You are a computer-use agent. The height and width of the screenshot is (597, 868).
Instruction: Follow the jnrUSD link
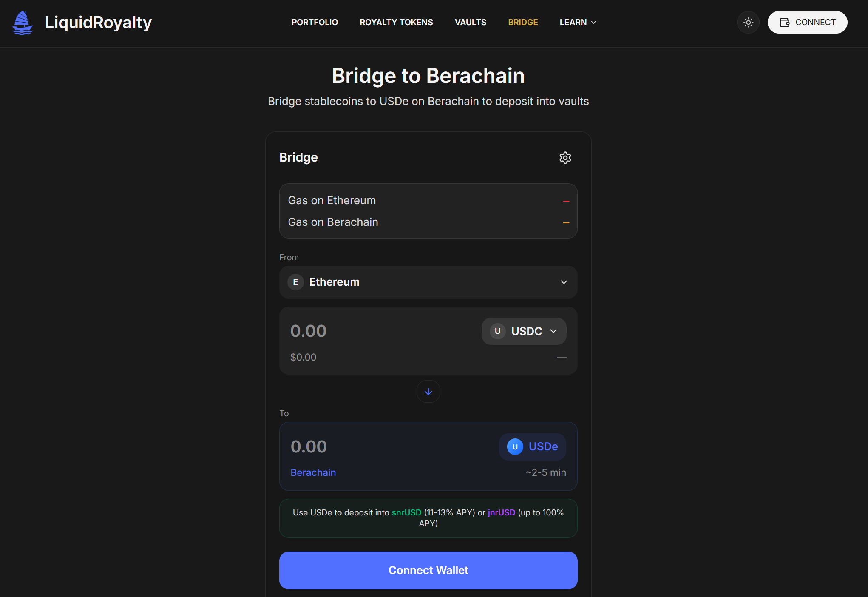[x=501, y=512]
